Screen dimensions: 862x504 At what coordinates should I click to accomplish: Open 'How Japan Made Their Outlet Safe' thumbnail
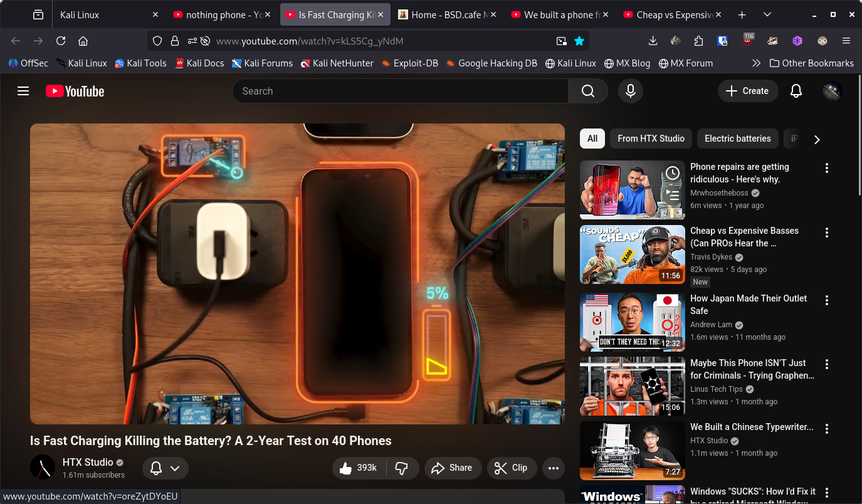632,322
